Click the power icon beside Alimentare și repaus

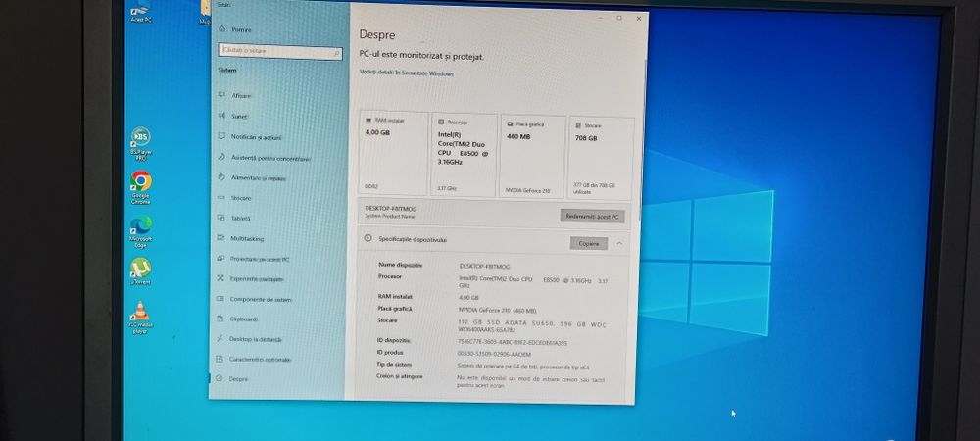(221, 177)
